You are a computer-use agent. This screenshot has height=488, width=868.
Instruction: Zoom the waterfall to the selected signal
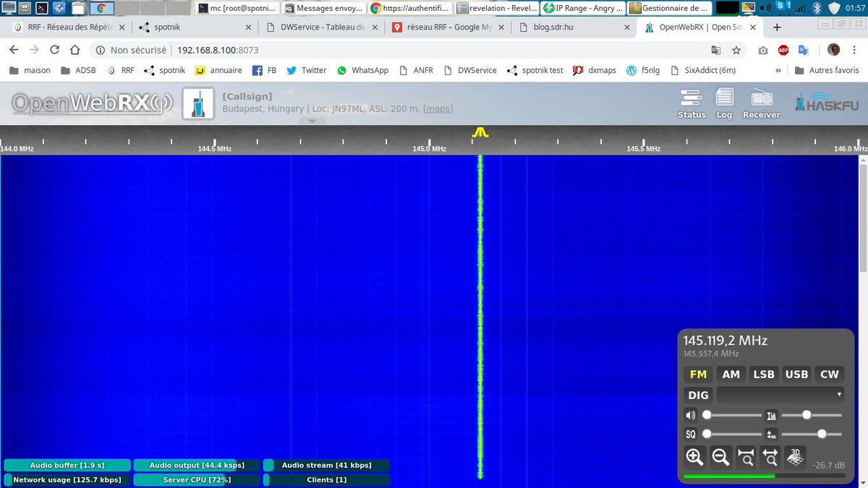746,457
